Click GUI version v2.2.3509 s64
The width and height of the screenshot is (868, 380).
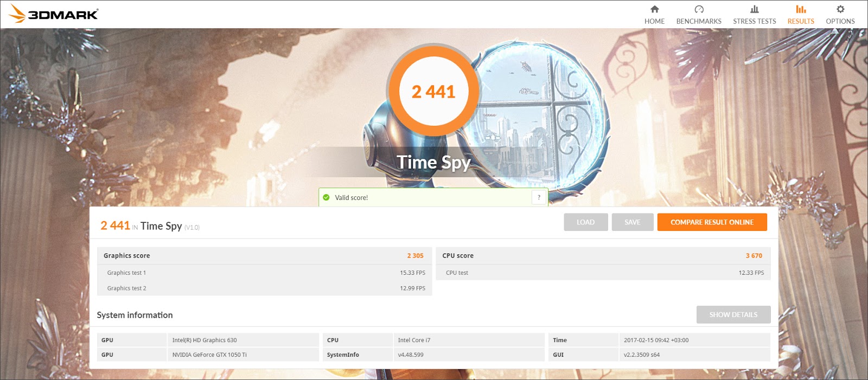694,355
